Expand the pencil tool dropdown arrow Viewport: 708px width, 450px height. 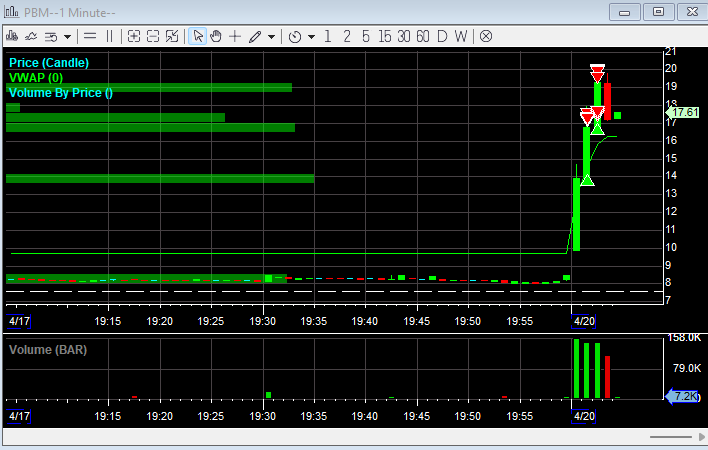[271, 37]
